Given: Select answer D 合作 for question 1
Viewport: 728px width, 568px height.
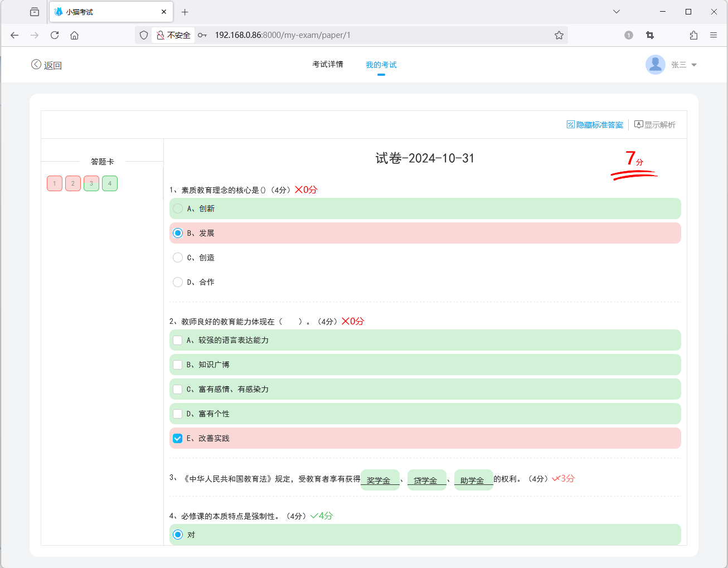Looking at the screenshot, I should click(x=177, y=281).
